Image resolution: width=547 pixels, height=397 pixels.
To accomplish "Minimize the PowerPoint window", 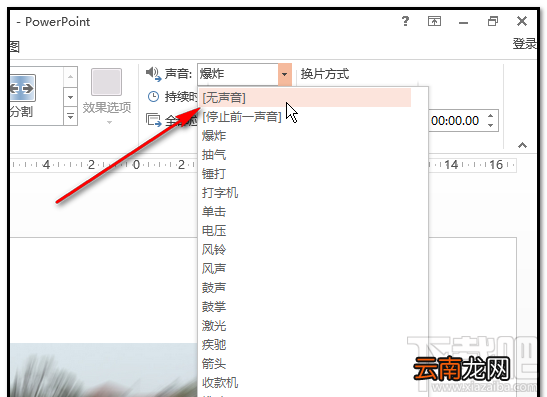I will [464, 23].
